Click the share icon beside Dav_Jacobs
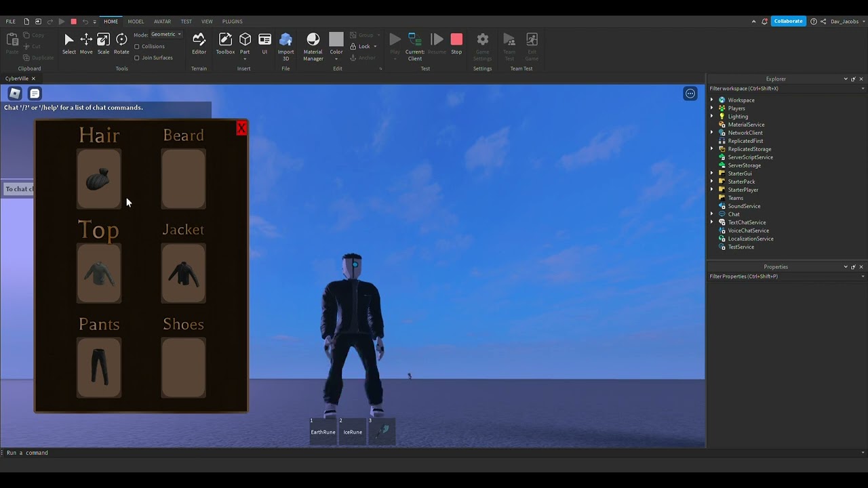This screenshot has height=488, width=868. coord(824,21)
